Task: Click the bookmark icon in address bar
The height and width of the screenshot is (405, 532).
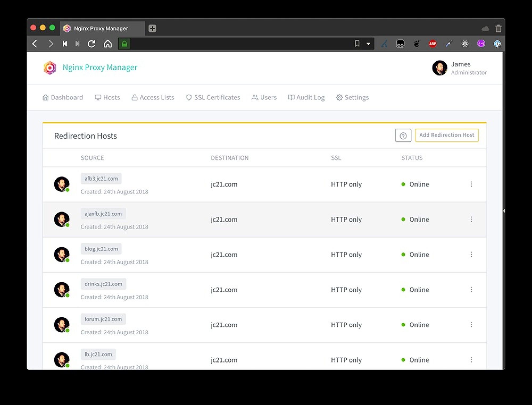Action: pyautogui.click(x=357, y=44)
